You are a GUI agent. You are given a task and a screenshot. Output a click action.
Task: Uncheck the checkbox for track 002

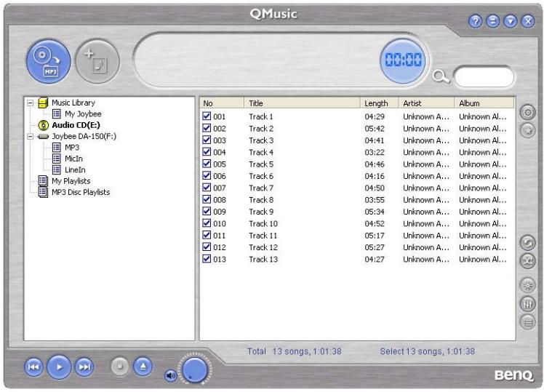coord(207,128)
